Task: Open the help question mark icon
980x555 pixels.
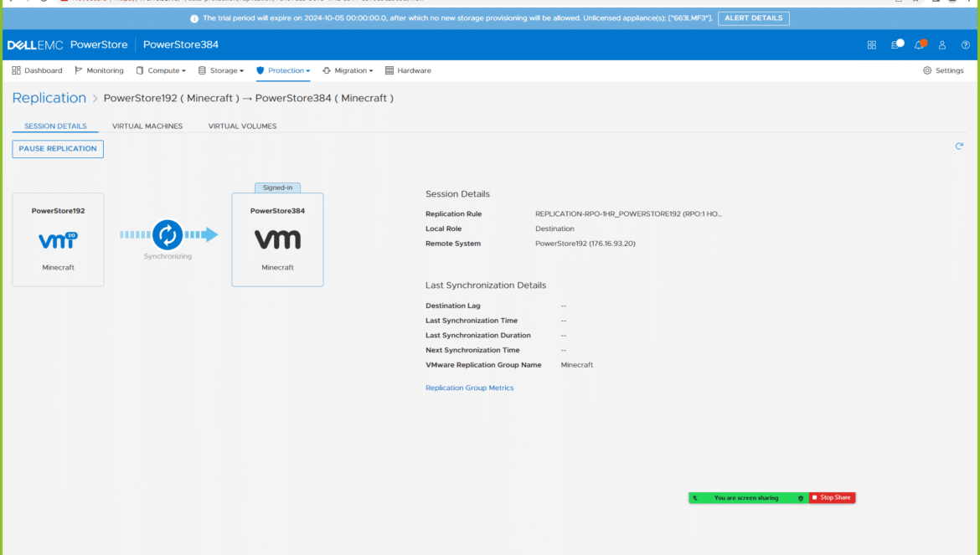Action: pos(965,45)
